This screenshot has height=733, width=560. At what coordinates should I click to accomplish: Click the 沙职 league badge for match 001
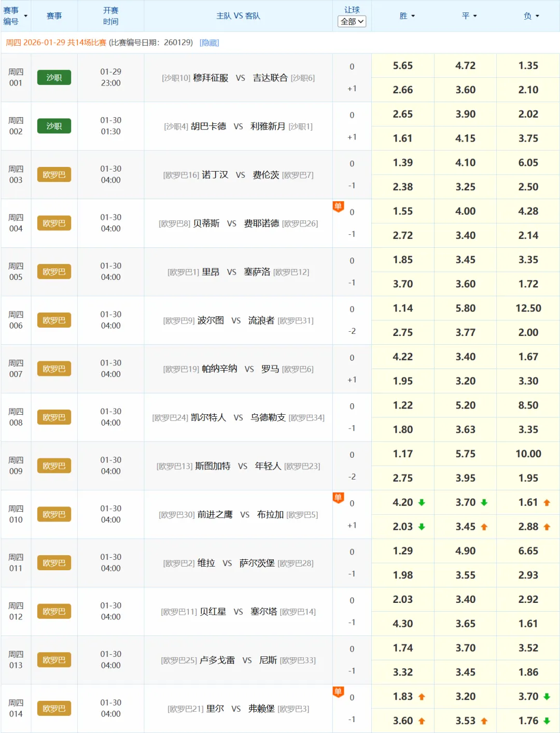tap(54, 78)
